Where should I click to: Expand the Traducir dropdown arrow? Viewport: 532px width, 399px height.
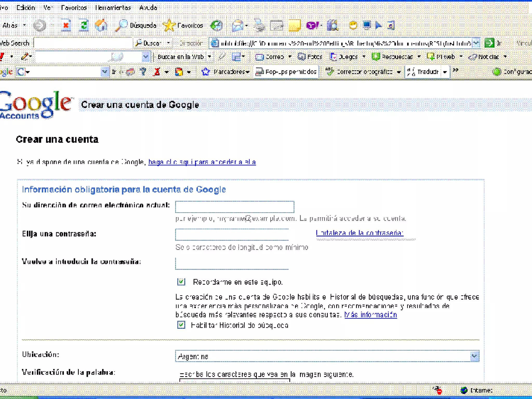pos(445,72)
